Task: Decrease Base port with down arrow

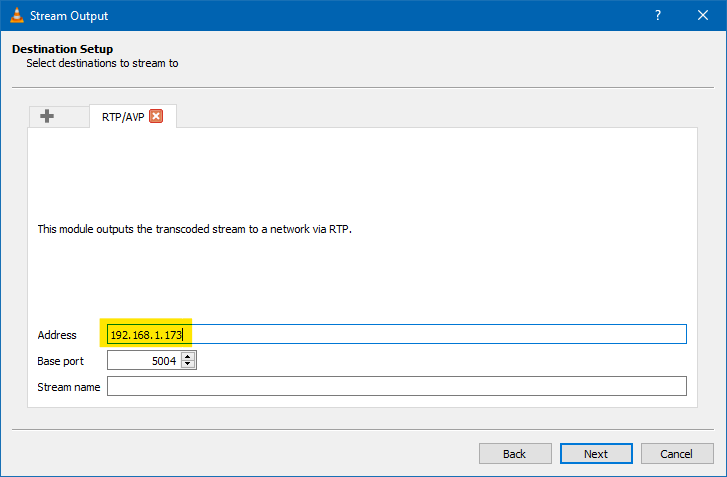Action: (x=189, y=365)
